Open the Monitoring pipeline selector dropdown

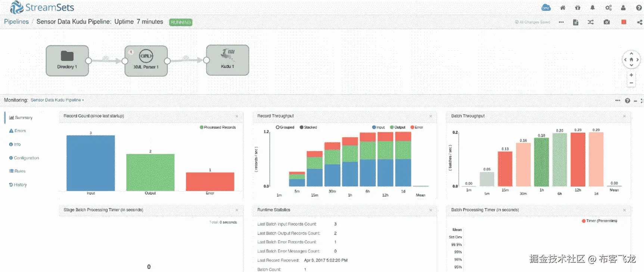(x=57, y=100)
